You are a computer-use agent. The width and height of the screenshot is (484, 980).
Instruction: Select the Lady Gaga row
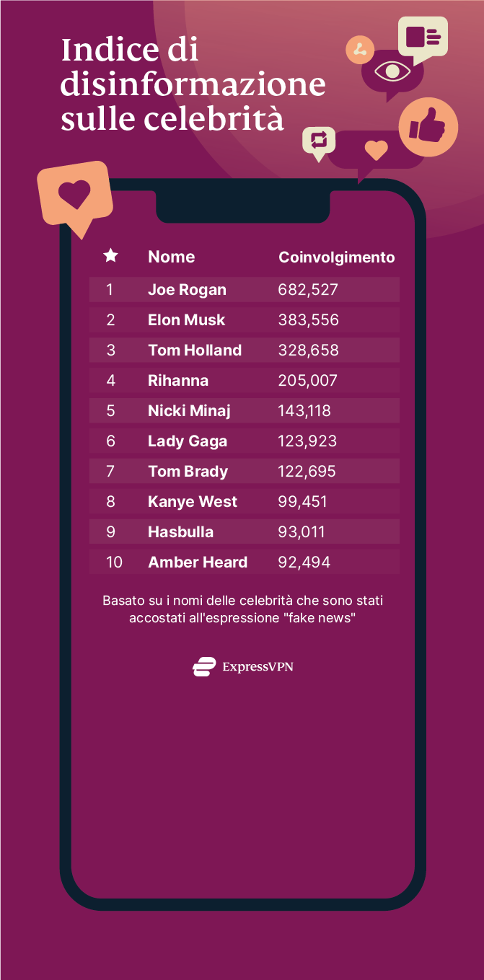pyautogui.click(x=244, y=441)
